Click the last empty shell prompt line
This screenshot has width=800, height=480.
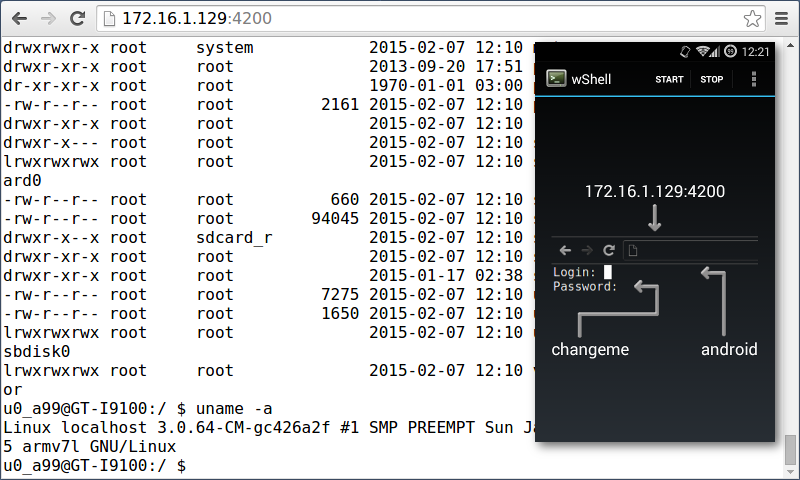tap(95, 465)
